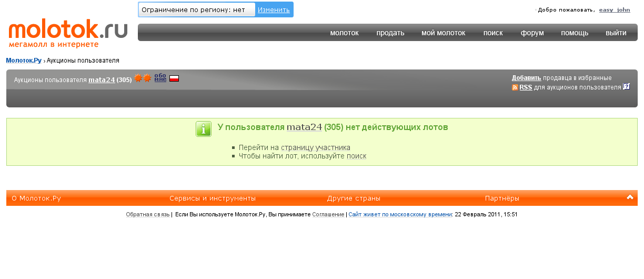Expand 'О Молоток.Ру' footer section
The width and height of the screenshot is (644, 279).
36,198
